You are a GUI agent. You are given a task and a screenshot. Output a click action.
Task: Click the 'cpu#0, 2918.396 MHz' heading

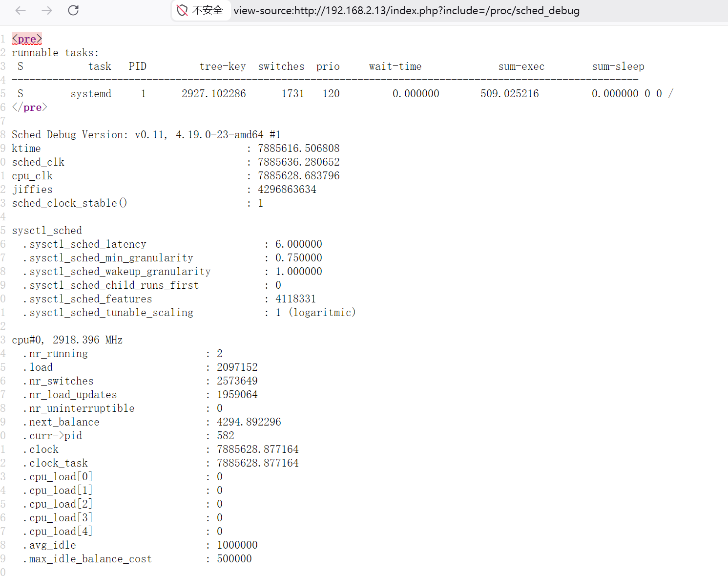pos(67,340)
